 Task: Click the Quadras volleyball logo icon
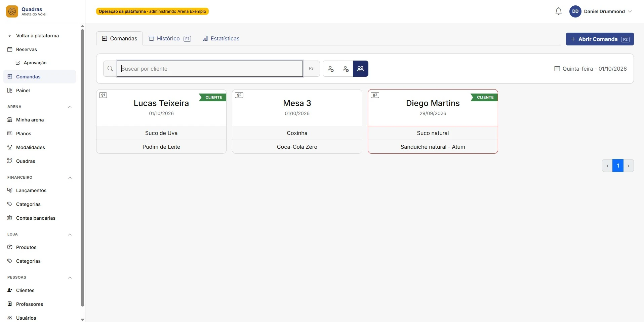click(12, 11)
